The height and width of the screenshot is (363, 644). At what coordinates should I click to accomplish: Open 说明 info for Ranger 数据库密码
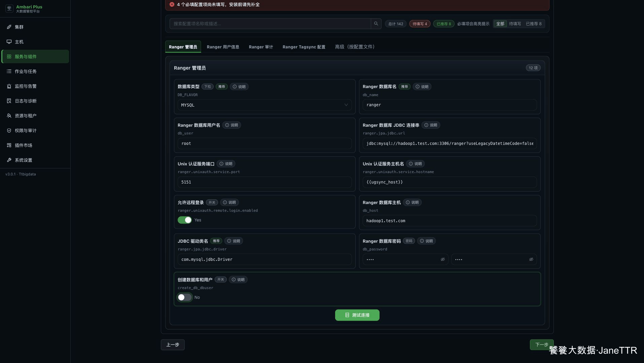(x=426, y=241)
